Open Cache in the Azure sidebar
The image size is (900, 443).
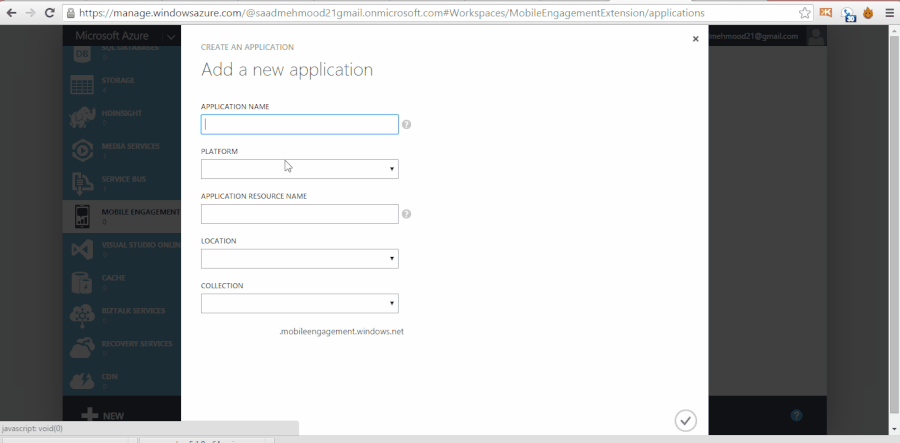point(122,282)
